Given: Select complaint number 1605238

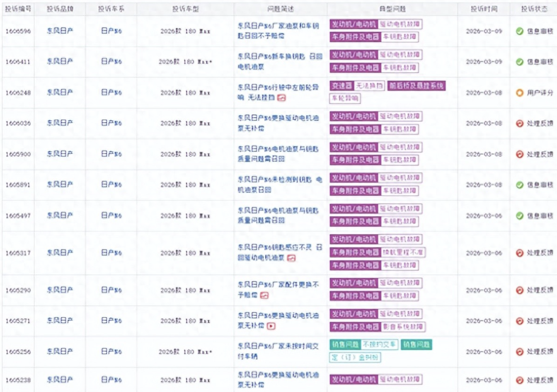Looking at the screenshot, I should pos(18,380).
